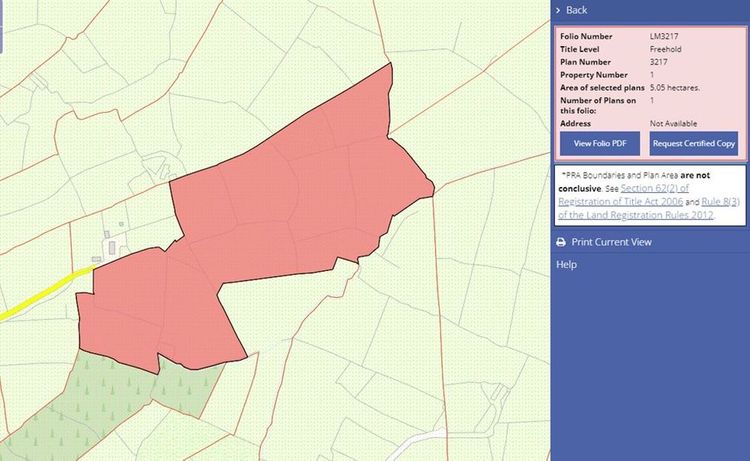750x461 pixels.
Task: Click the yellow road segment on map
Action: [45, 293]
